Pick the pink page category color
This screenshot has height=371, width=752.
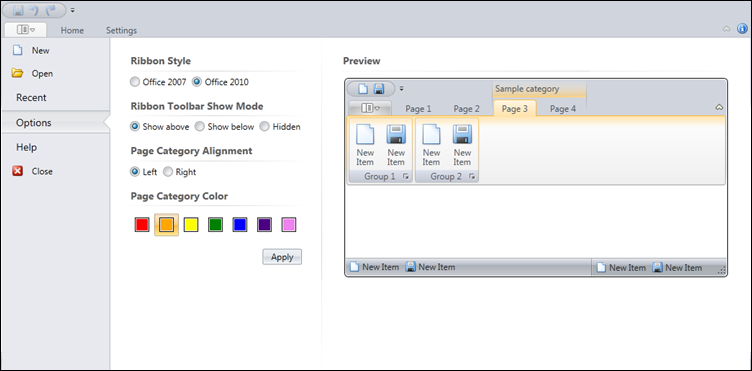point(289,225)
